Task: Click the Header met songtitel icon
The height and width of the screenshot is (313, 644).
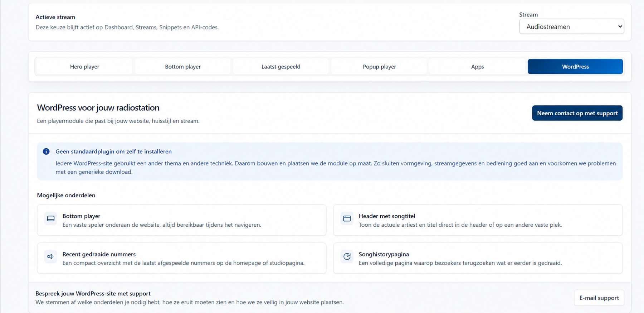Action: coord(347,218)
